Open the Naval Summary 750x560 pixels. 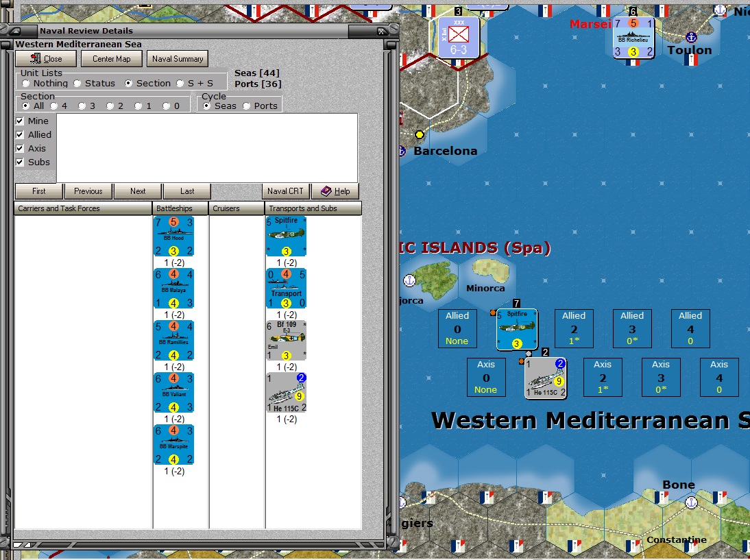[x=178, y=59]
